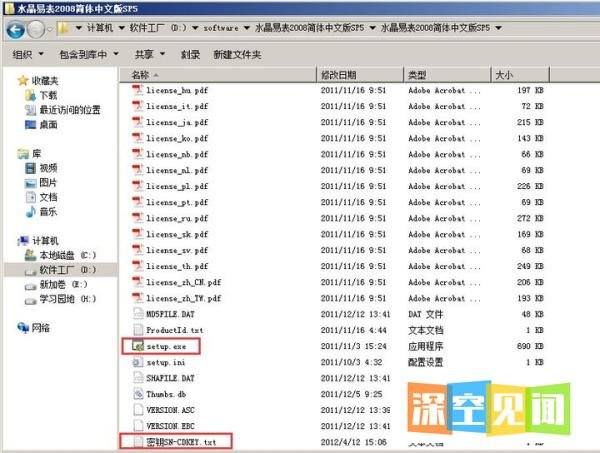Click the PDF icon of license_nl.pdf
Screen dimensions: 600x453
coord(137,170)
